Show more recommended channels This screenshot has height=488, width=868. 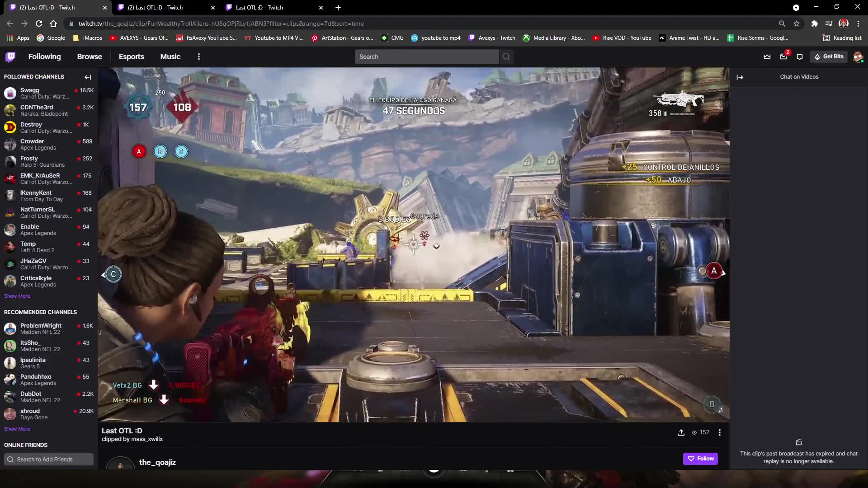click(17, 429)
